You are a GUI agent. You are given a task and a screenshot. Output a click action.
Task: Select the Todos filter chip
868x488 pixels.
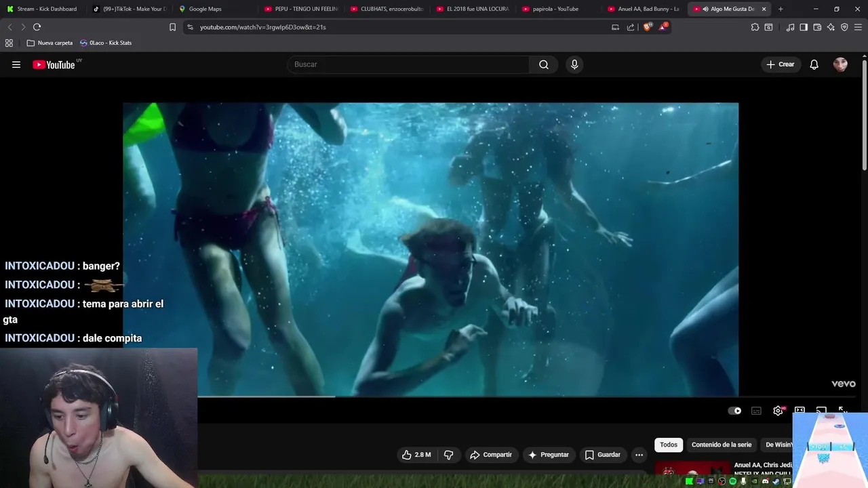pos(669,445)
